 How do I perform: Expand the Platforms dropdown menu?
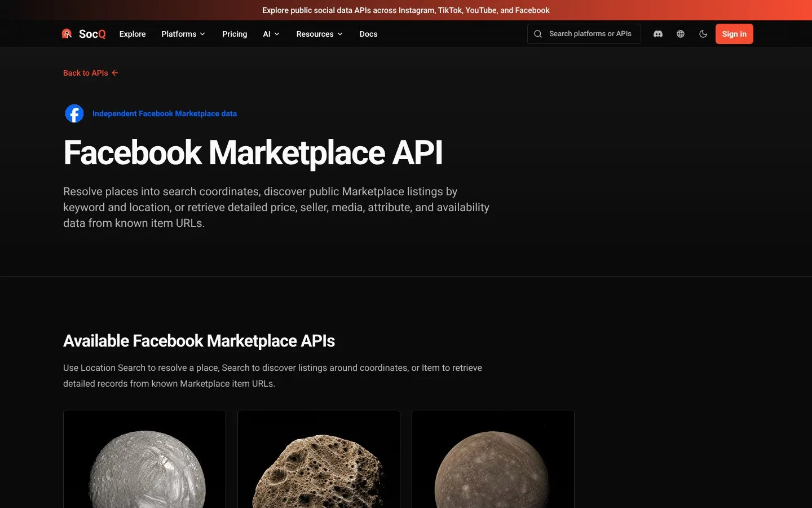183,34
